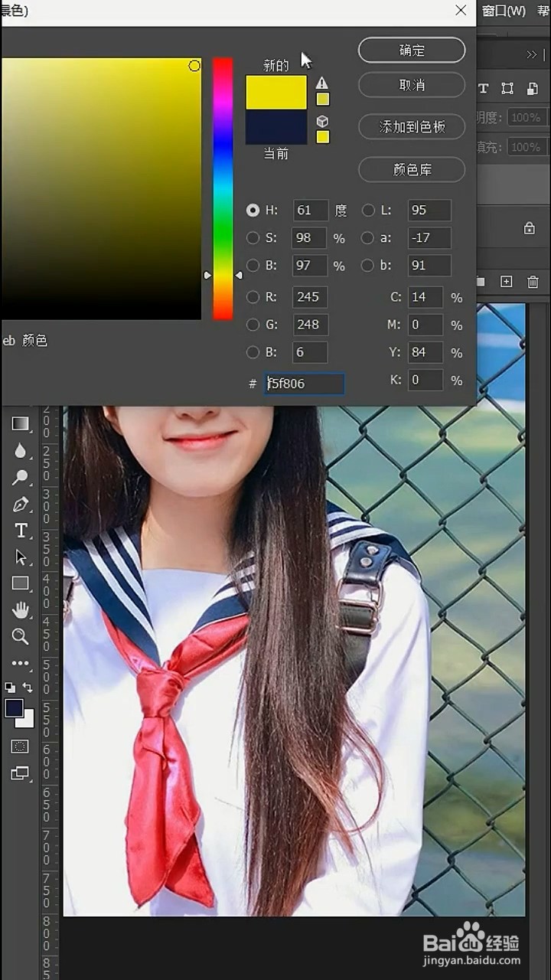Select the Zoom magnifier tool
Viewport: 551px width, 980px height.
(x=20, y=636)
